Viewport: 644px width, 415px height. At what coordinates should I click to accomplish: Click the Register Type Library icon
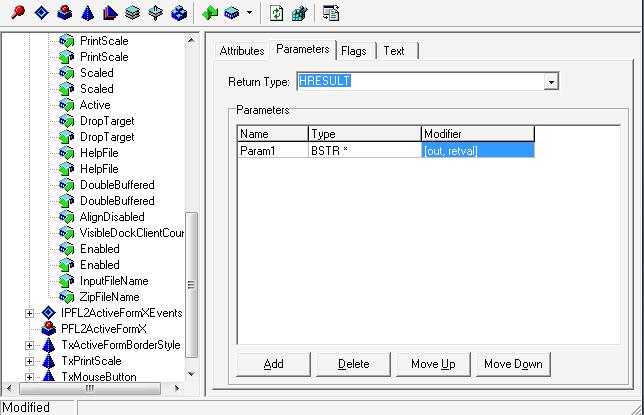[298, 13]
